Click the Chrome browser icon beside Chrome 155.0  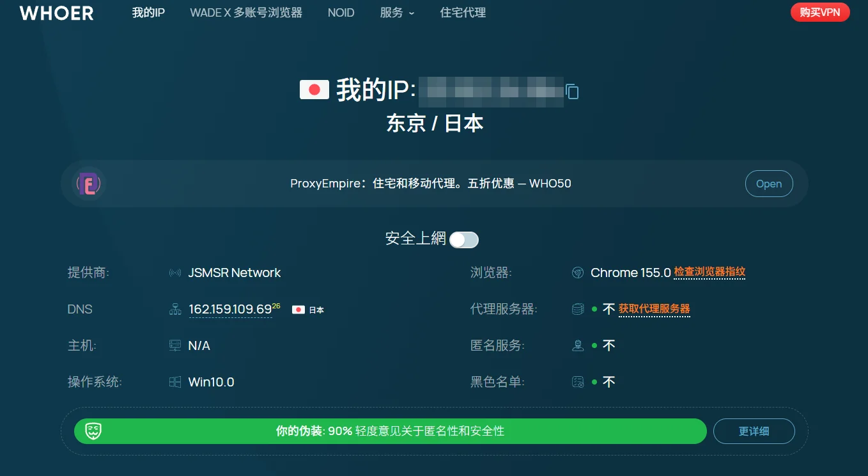[577, 273]
